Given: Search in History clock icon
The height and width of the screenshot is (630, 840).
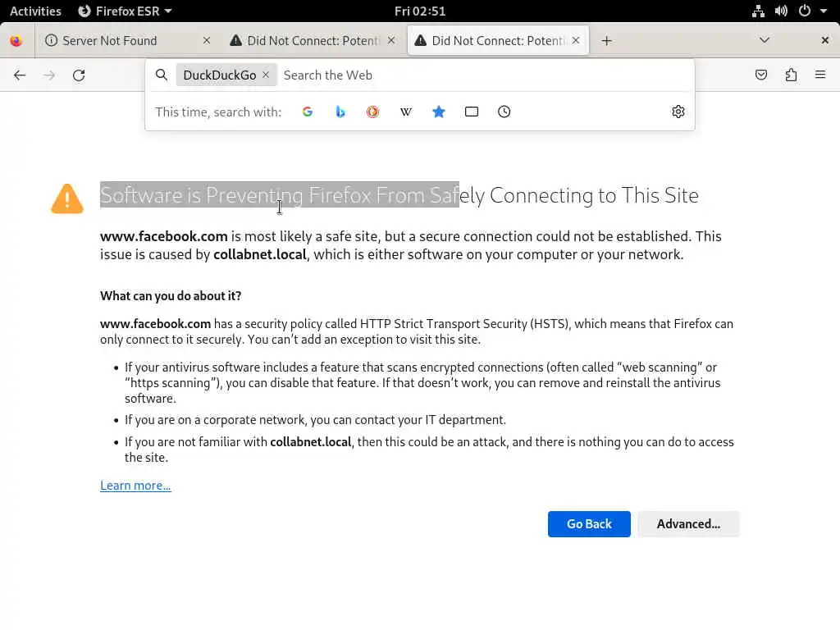Looking at the screenshot, I should pyautogui.click(x=504, y=112).
